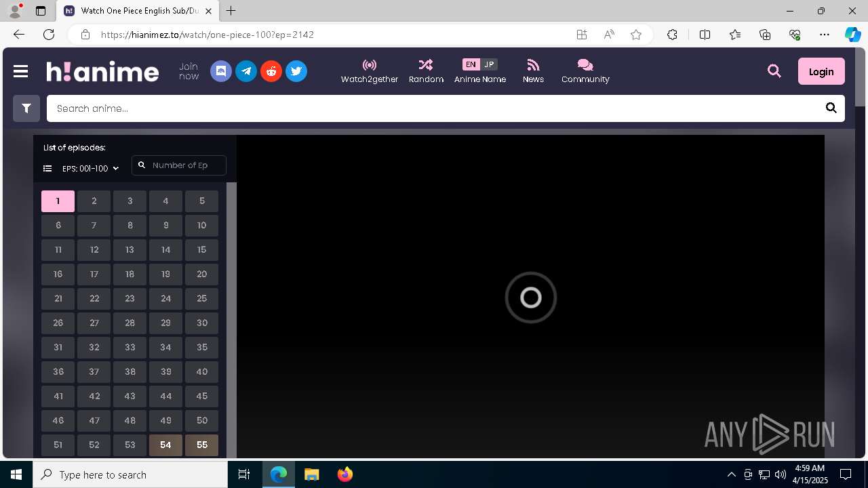Select episode 30
The image size is (868, 488).
coord(201,323)
